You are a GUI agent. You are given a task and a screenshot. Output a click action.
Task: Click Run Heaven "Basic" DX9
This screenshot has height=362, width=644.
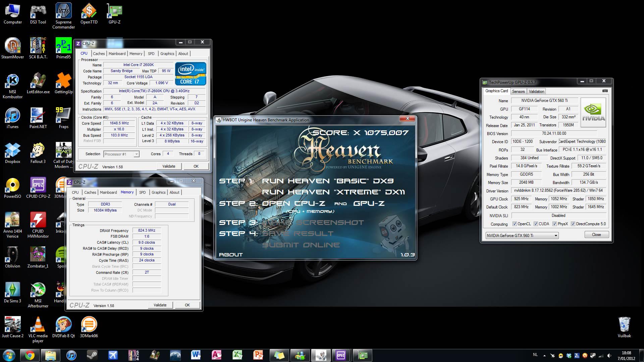328,181
